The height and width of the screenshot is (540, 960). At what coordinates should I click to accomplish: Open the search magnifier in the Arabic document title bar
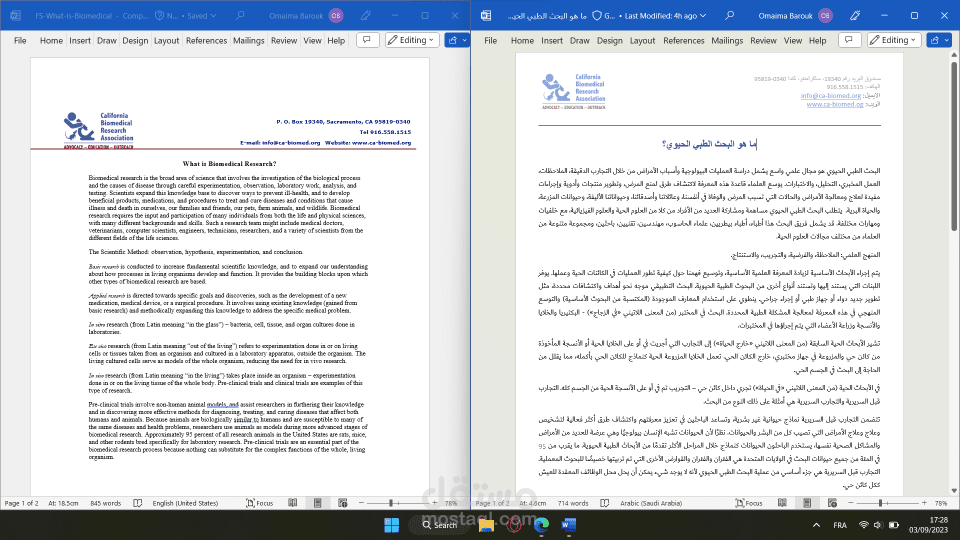coord(730,15)
